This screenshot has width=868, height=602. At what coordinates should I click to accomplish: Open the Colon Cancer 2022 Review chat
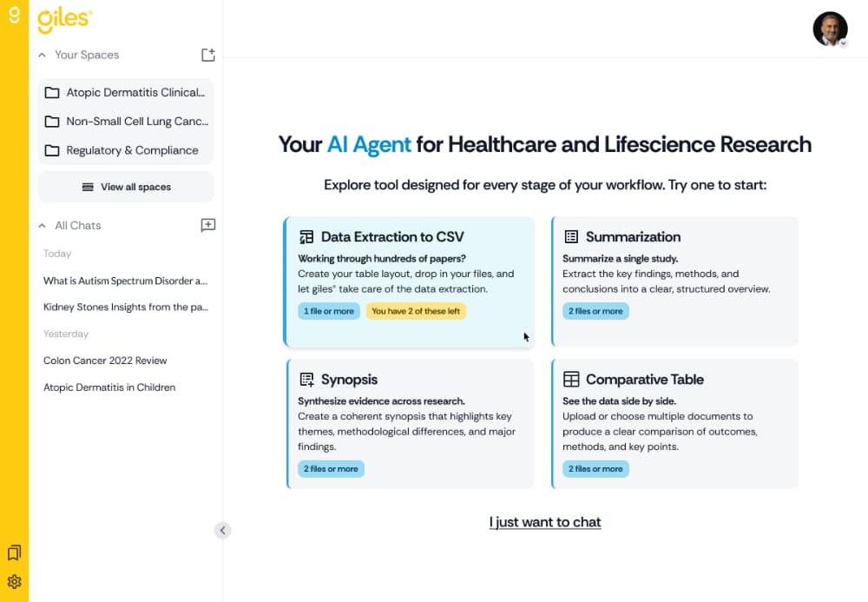point(105,361)
